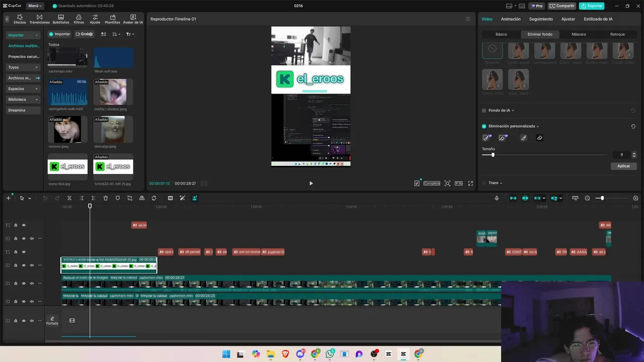644x362 pixels.
Task: Expand the Biblioteca sidebar section
Action: coord(36,100)
